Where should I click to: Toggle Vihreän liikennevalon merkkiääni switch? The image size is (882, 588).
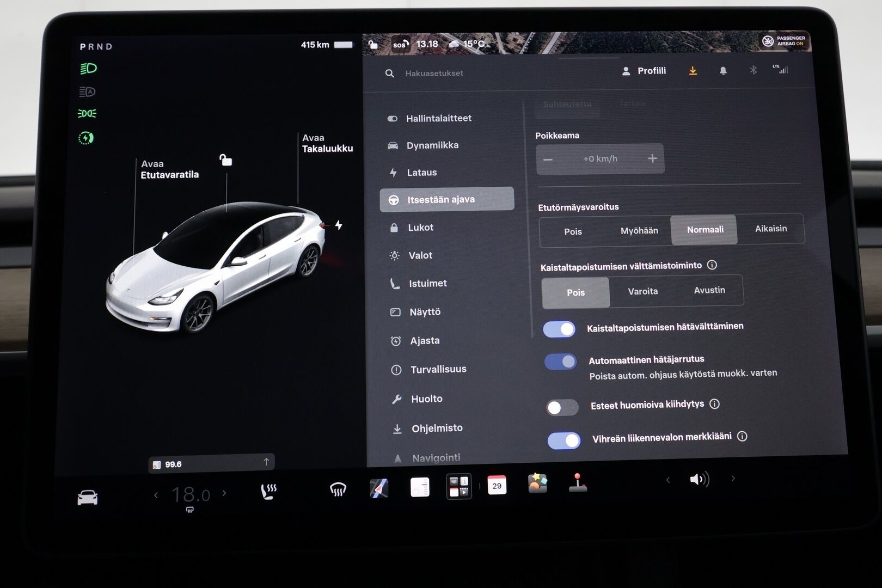coord(564,440)
